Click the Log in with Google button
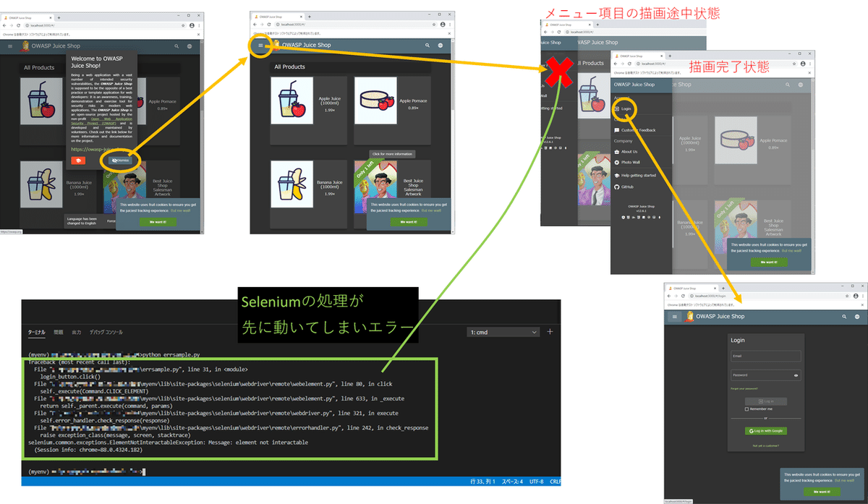868x504 pixels. (765, 431)
